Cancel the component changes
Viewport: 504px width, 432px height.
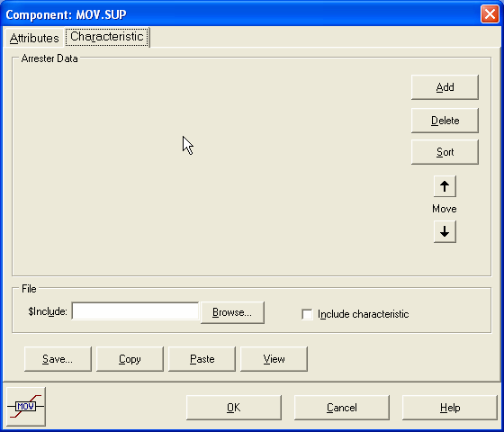click(x=342, y=408)
